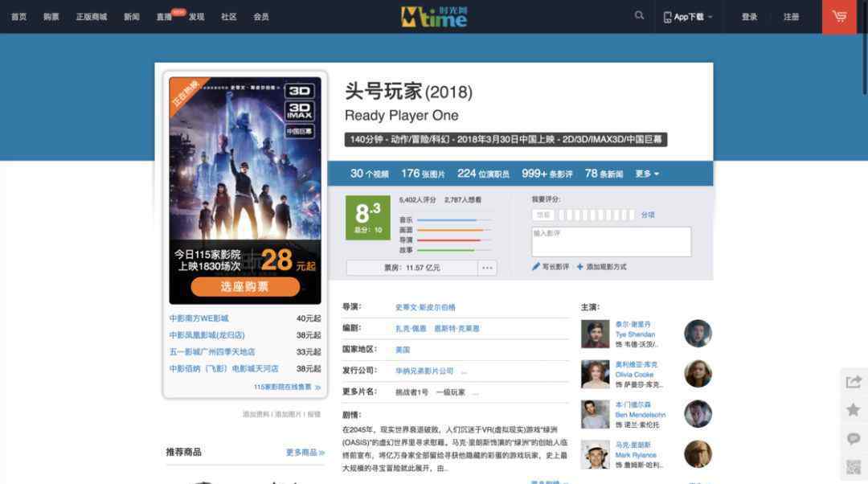This screenshot has width=868, height=484.
Task: Open the 会员 nav item
Action: (x=261, y=17)
